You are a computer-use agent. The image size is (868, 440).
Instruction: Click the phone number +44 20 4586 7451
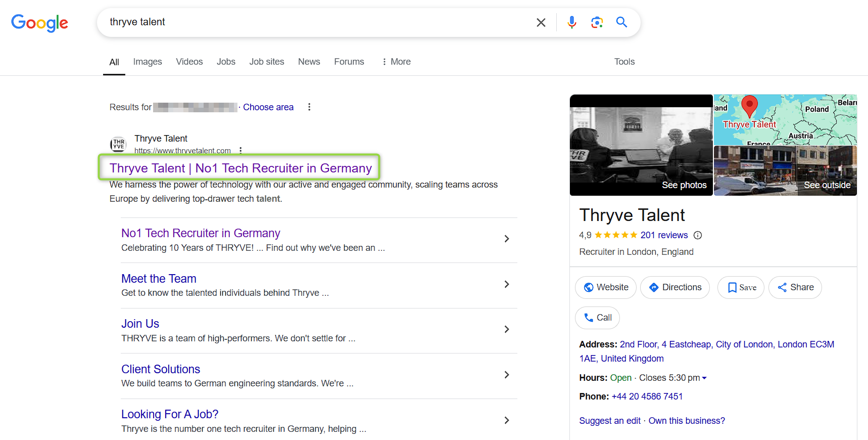click(647, 397)
